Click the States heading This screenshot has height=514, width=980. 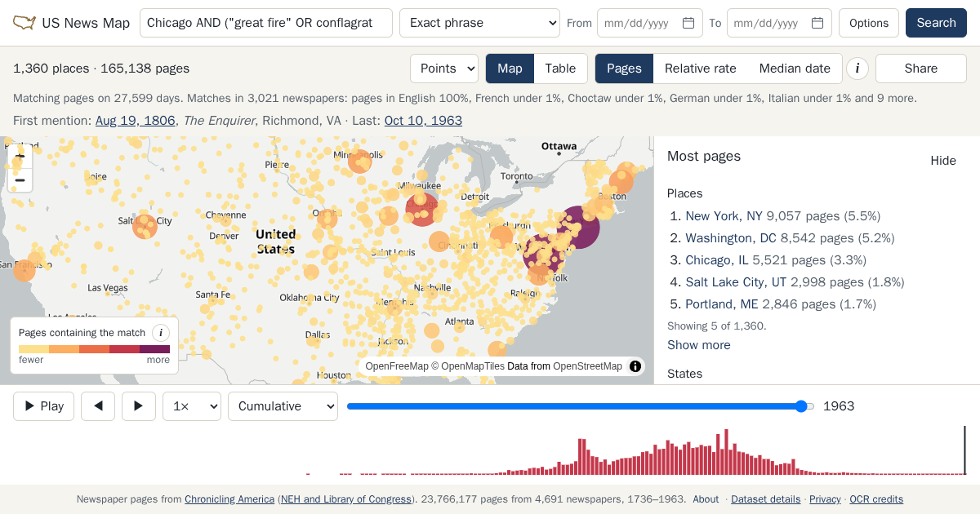(x=684, y=374)
